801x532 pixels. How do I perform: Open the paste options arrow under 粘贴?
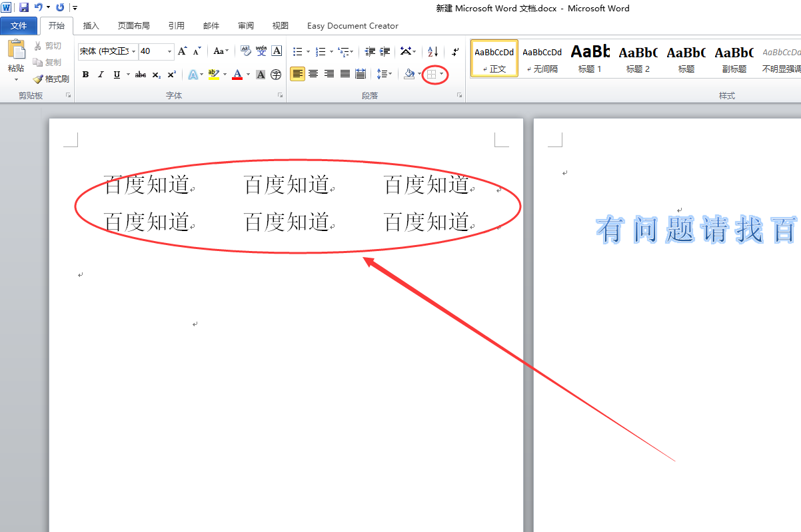click(16, 79)
